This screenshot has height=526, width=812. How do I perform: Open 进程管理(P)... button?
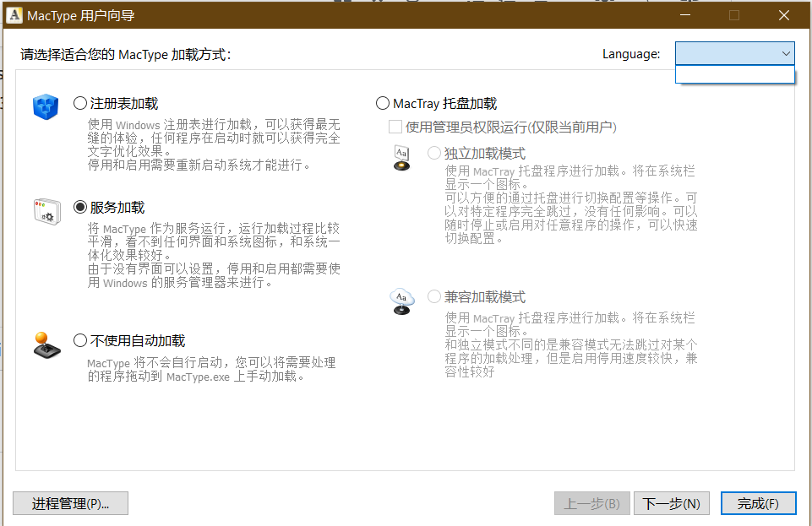pyautogui.click(x=70, y=503)
